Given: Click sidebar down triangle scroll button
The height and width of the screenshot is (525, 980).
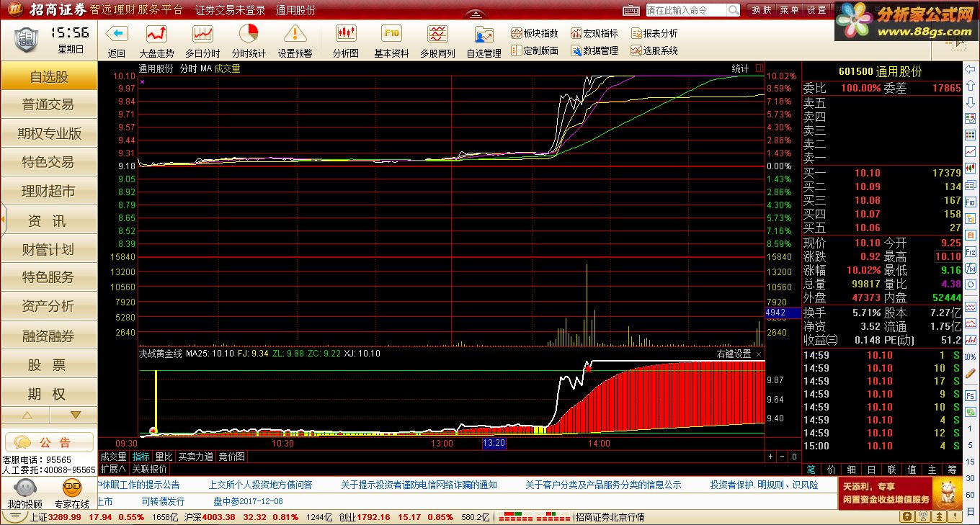Looking at the screenshot, I should tap(75, 416).
